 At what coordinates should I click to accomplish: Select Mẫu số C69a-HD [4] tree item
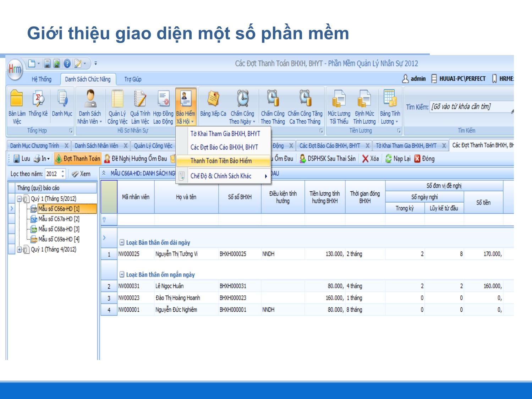click(x=55, y=240)
